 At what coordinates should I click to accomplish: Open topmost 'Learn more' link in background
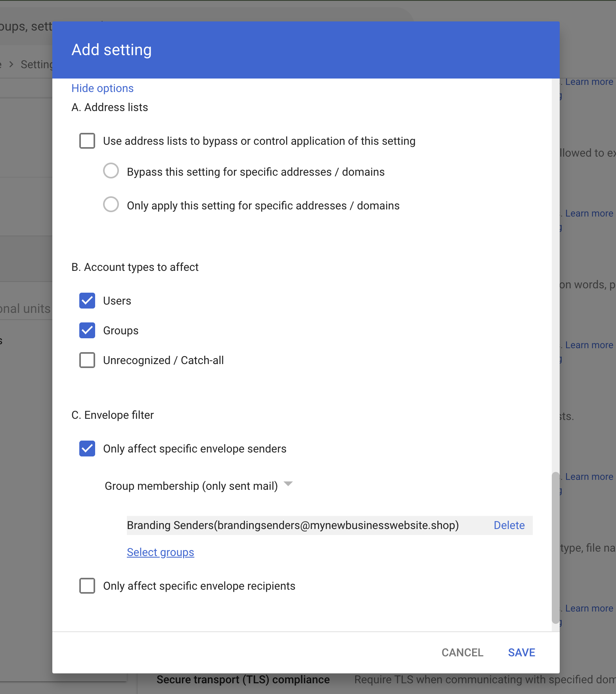pyautogui.click(x=589, y=82)
